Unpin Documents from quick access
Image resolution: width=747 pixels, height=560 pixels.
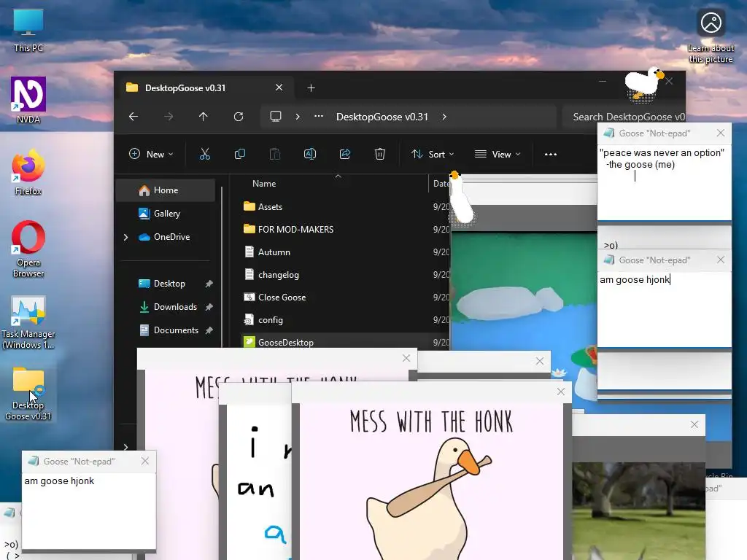point(209,330)
